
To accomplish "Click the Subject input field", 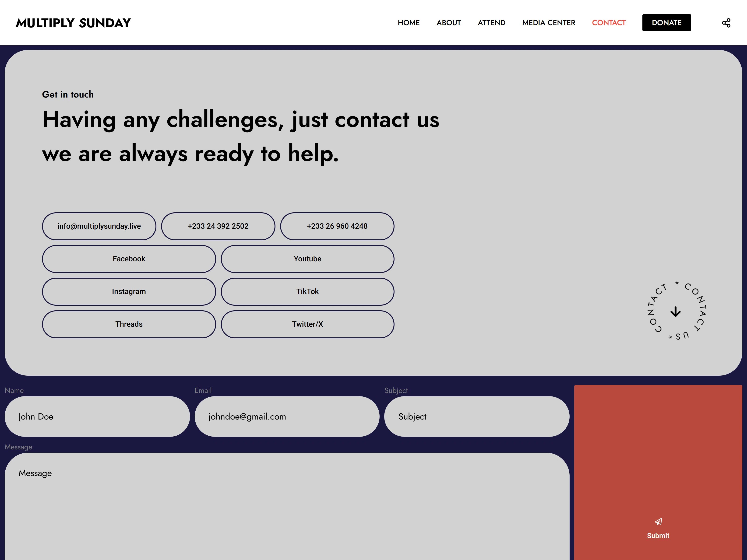I will coord(475,416).
